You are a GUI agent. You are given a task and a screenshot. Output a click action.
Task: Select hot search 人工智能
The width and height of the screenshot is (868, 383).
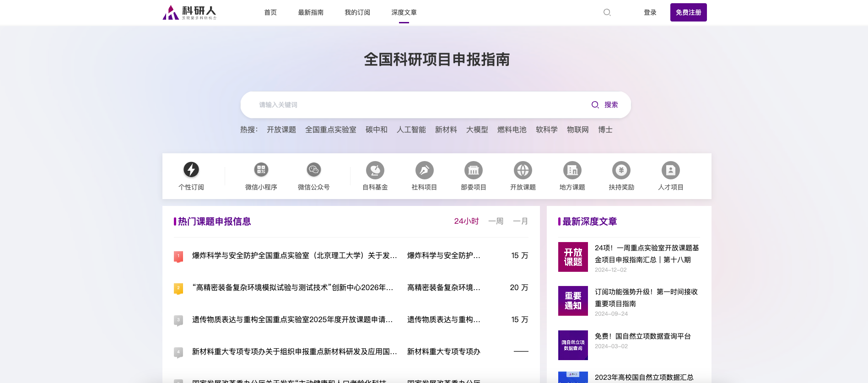coord(411,129)
